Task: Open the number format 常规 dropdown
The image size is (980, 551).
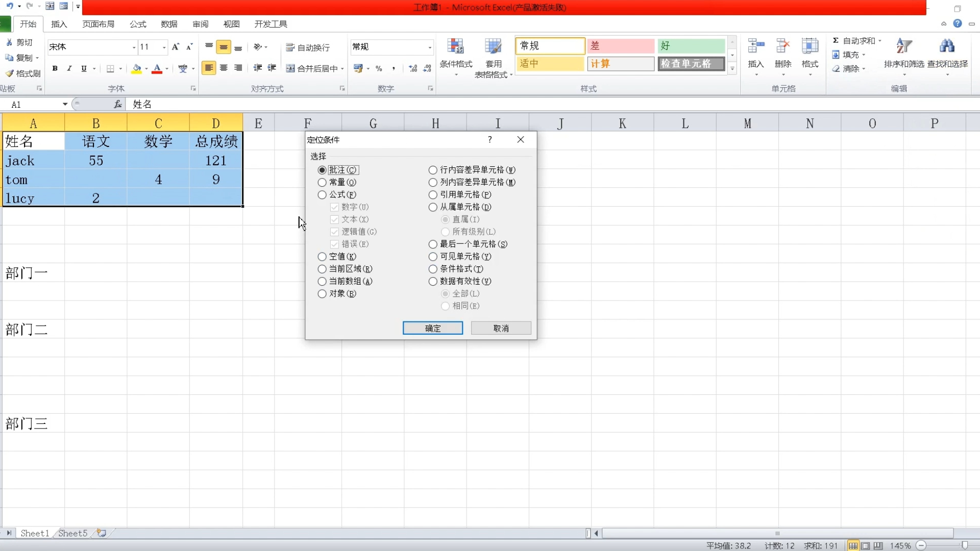Action: click(x=430, y=47)
